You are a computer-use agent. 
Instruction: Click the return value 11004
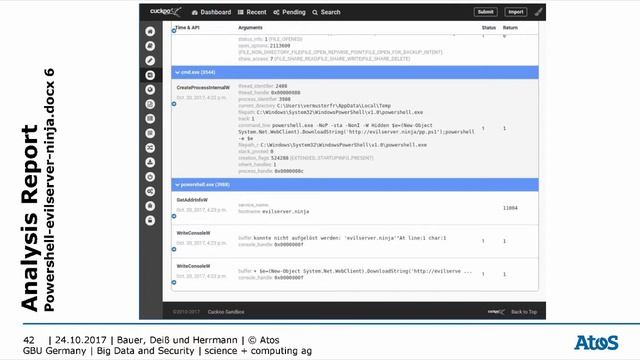pyautogui.click(x=510, y=208)
